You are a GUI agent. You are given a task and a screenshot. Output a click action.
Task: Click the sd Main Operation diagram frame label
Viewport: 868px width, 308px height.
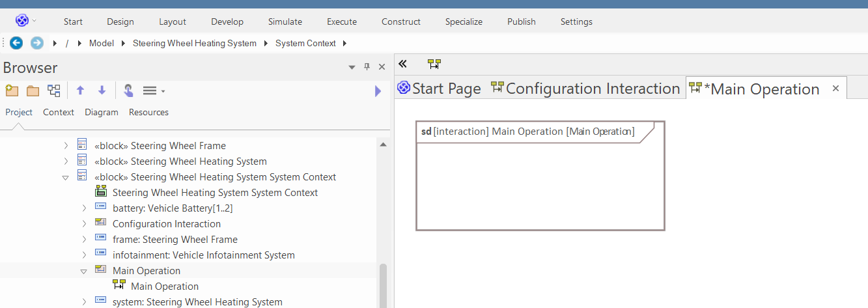pos(527,132)
